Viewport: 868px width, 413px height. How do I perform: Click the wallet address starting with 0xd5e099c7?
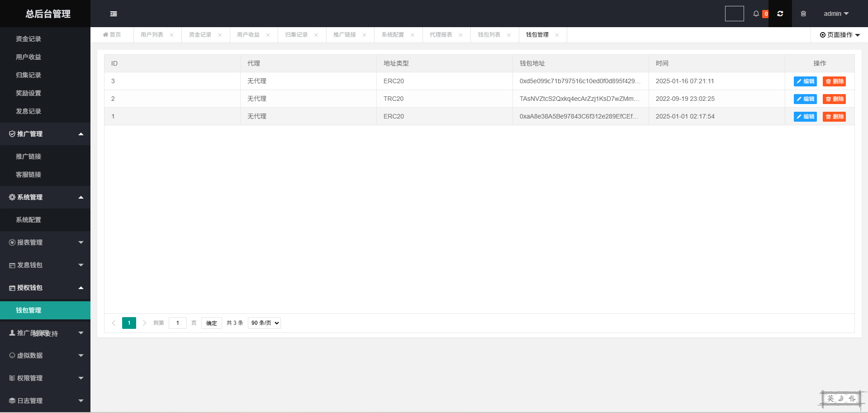coord(580,81)
